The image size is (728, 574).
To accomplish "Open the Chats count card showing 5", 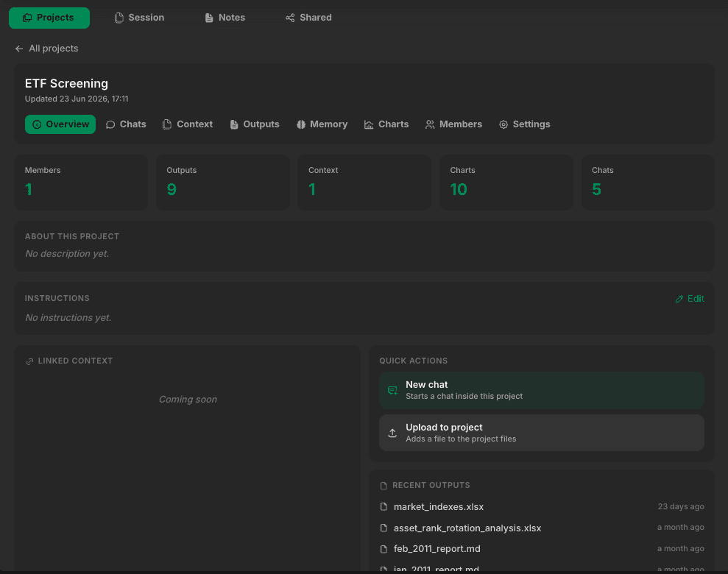I will pyautogui.click(x=649, y=183).
